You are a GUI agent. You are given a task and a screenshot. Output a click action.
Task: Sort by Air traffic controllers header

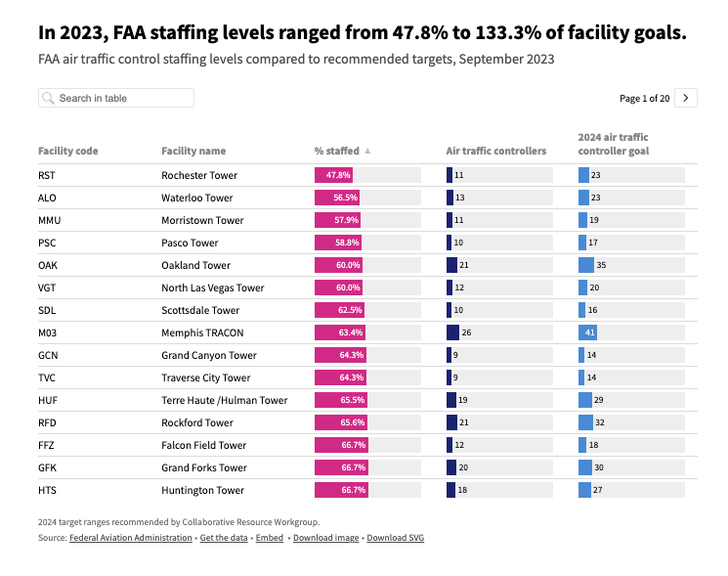click(x=495, y=151)
